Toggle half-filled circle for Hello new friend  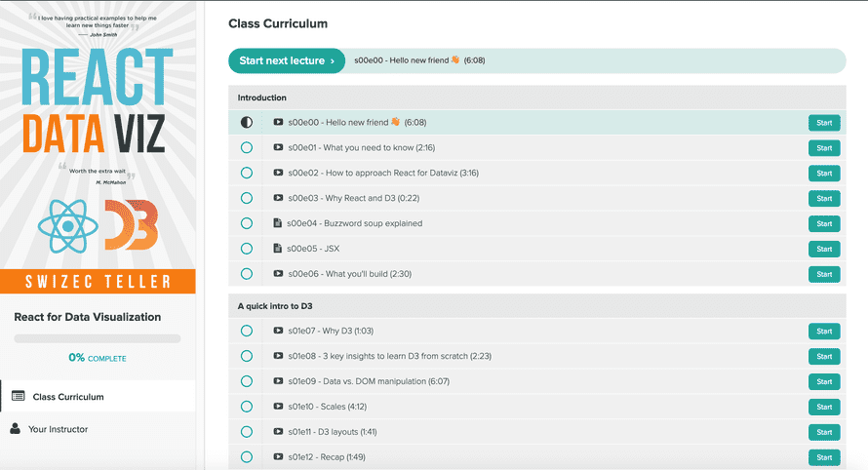246,123
